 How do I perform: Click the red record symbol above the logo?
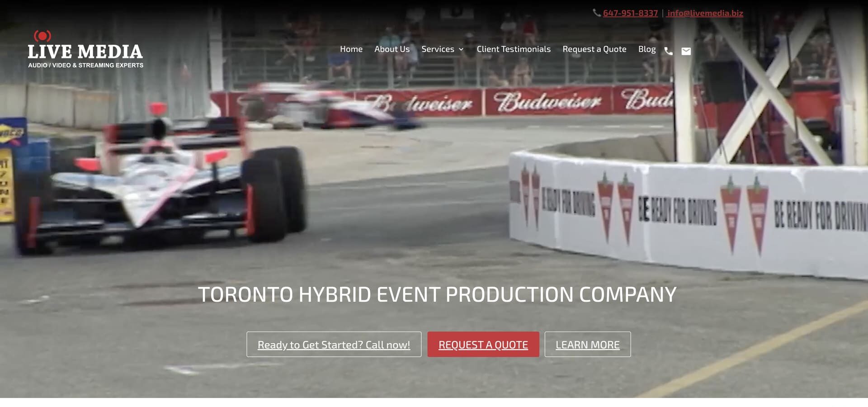(42, 36)
